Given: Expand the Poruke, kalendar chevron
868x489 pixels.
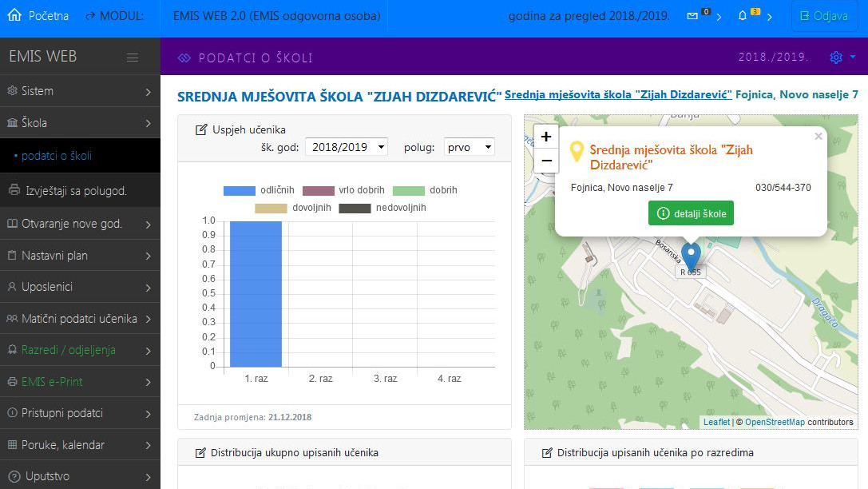Looking at the screenshot, I should click(148, 446).
